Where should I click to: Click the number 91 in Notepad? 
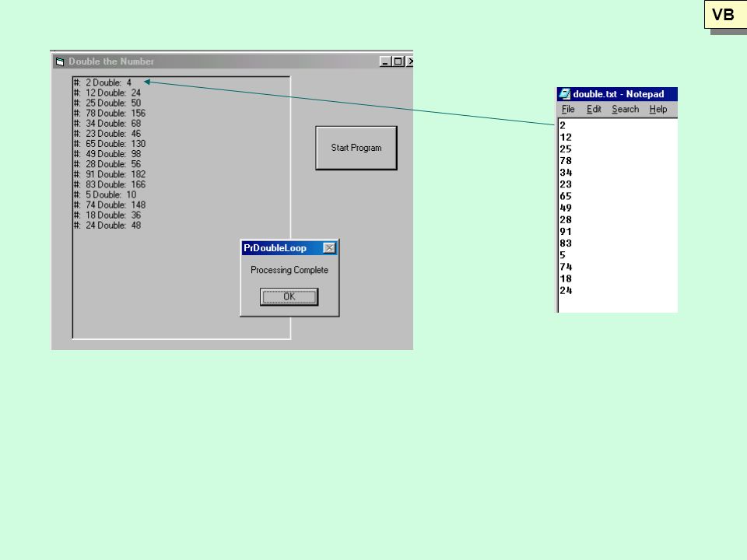point(566,232)
